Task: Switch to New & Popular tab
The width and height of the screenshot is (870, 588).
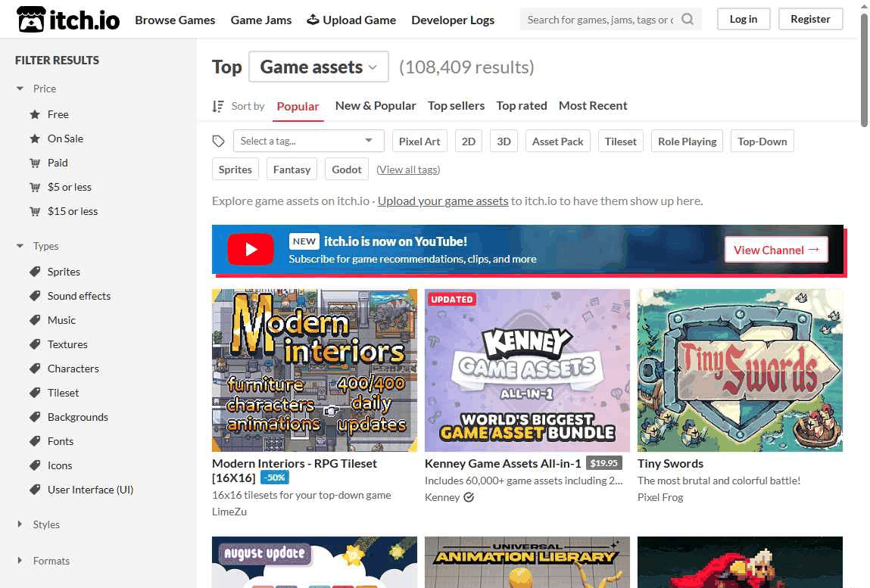Action: (376, 105)
